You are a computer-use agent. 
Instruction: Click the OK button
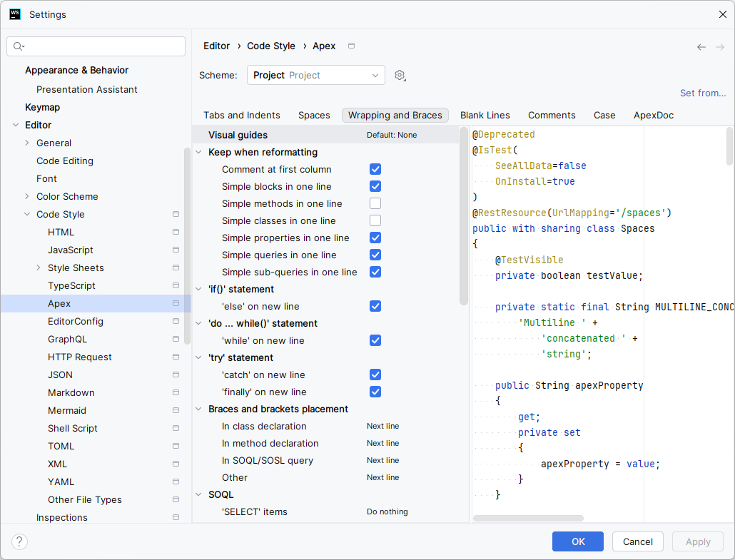tap(577, 541)
